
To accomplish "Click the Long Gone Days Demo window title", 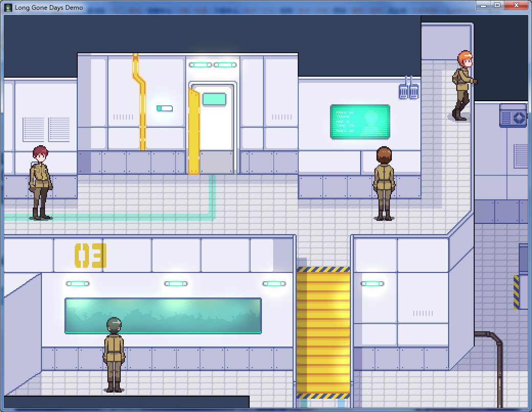I will pos(49,8).
